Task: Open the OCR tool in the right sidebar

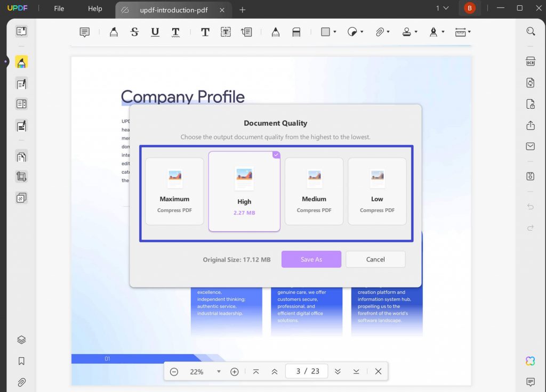Action: 530,61
